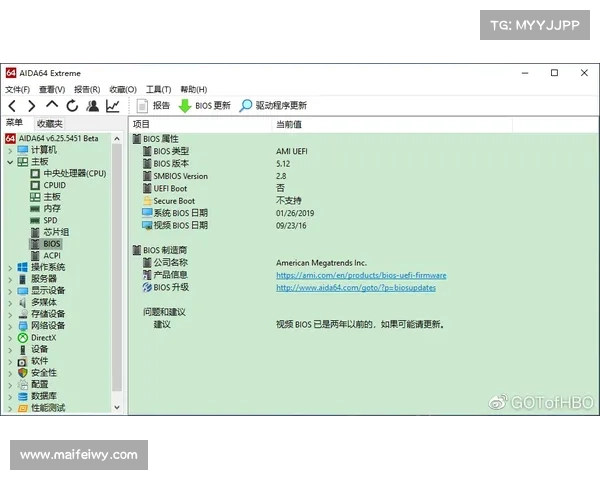The height and width of the screenshot is (480, 600).
Task: Click the tree scrollbar down arrow
Action: pyautogui.click(x=117, y=408)
